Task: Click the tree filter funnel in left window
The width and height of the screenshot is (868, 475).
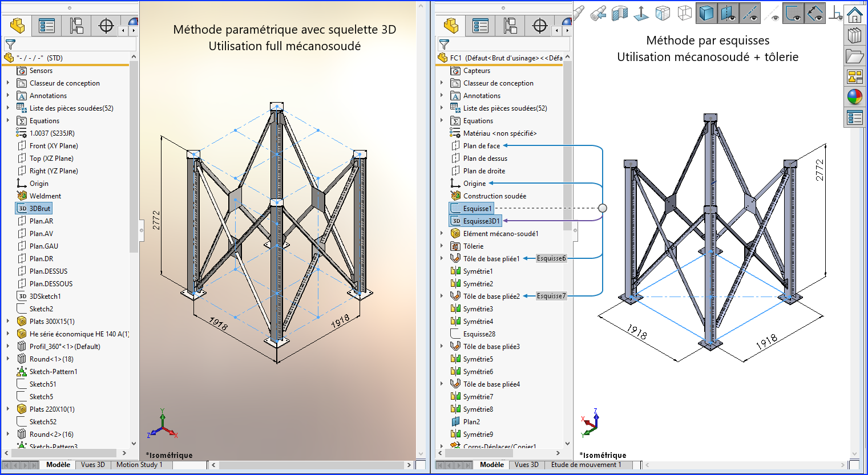Action: tap(10, 44)
